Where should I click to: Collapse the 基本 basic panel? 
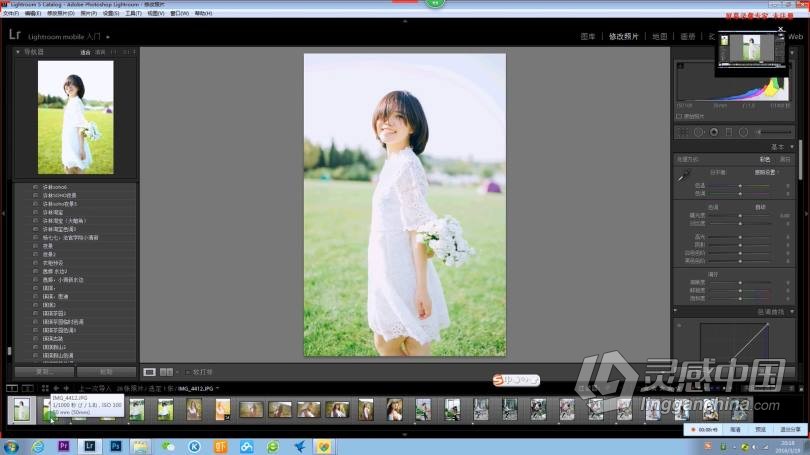coord(792,147)
